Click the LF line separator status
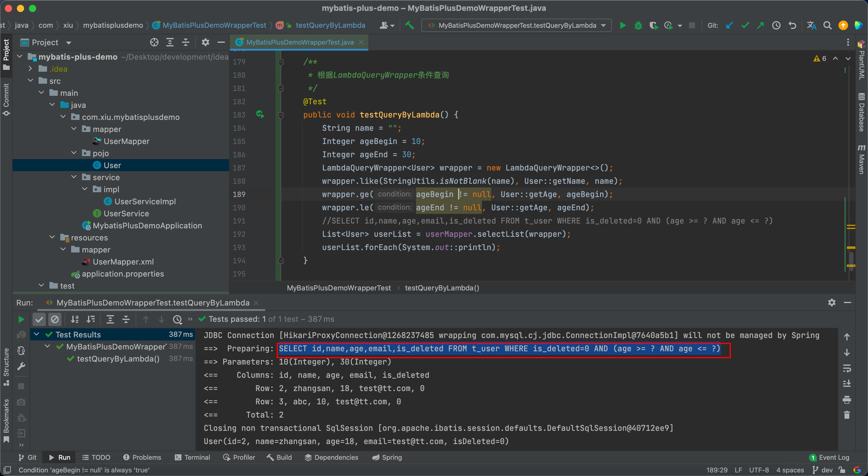 (738, 470)
